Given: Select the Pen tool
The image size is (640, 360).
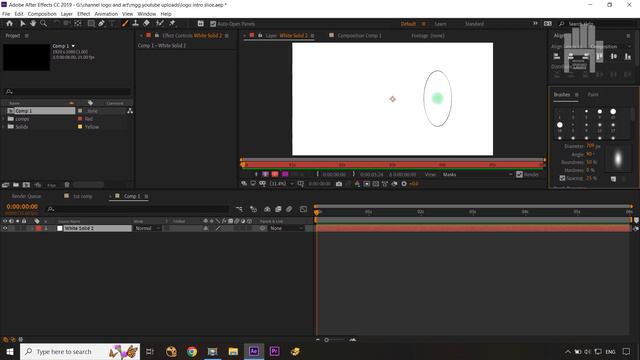Looking at the screenshot, I should (x=102, y=24).
